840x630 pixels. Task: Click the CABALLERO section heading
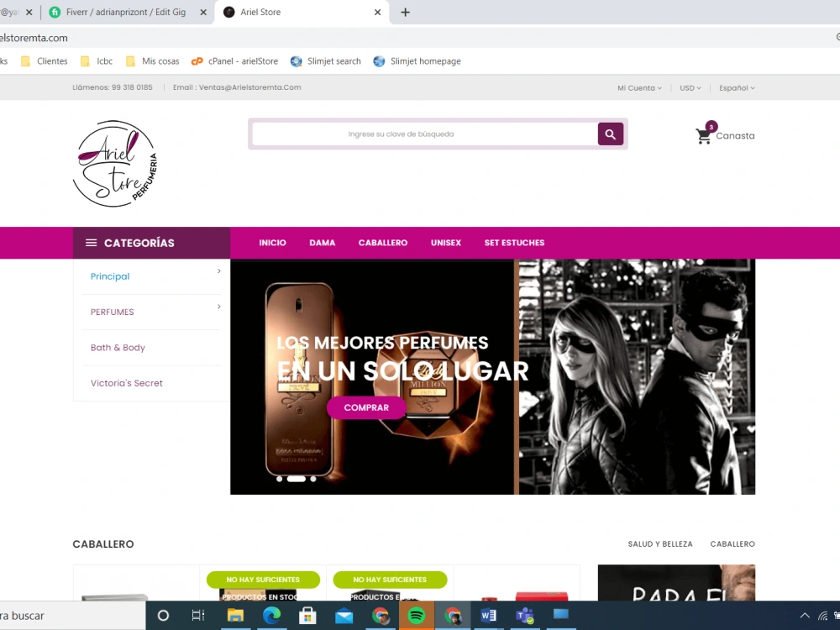coord(103,543)
